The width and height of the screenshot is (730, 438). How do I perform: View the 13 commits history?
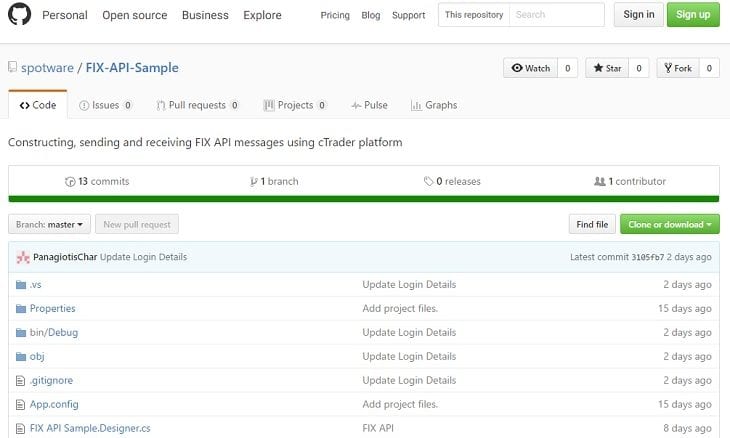[97, 182]
